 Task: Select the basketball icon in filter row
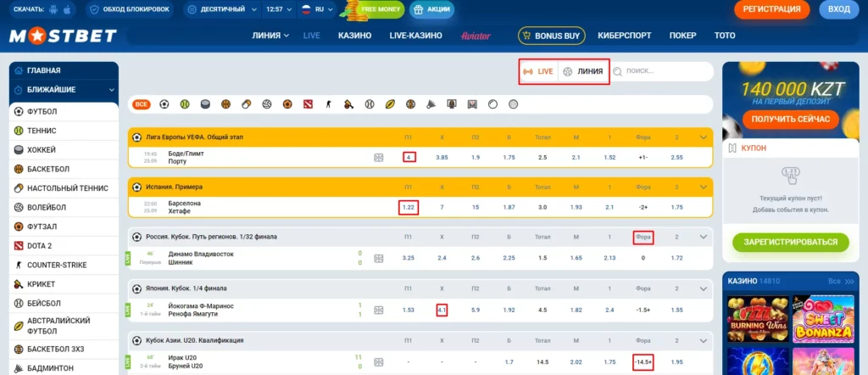coord(225,104)
